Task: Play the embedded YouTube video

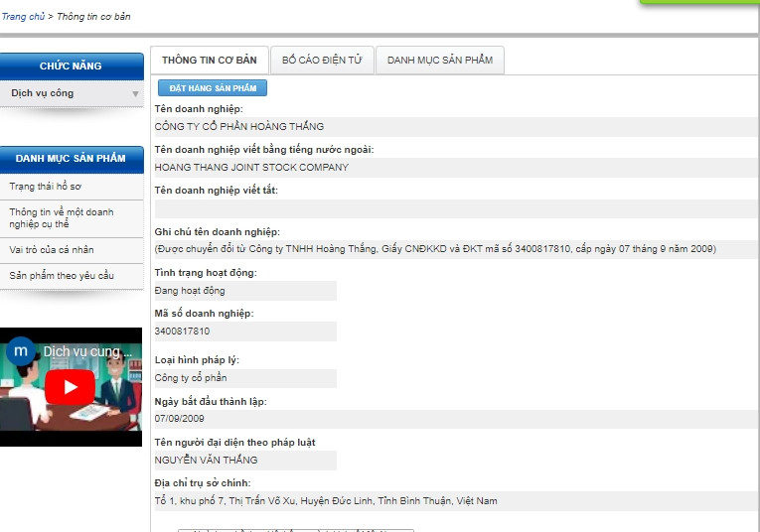Action: [71, 386]
